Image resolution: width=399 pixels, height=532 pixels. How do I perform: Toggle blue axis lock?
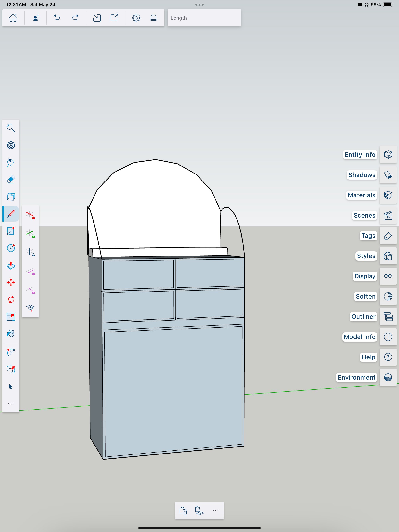click(x=30, y=252)
